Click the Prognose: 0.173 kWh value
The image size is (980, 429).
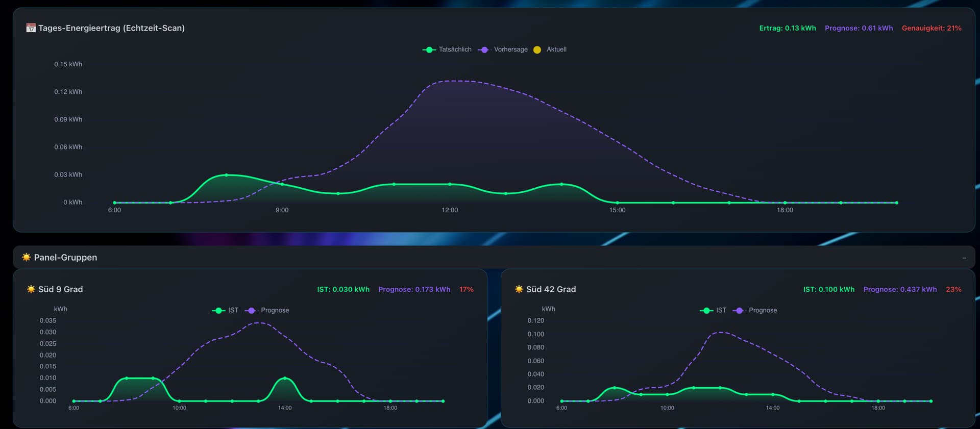pyautogui.click(x=414, y=289)
